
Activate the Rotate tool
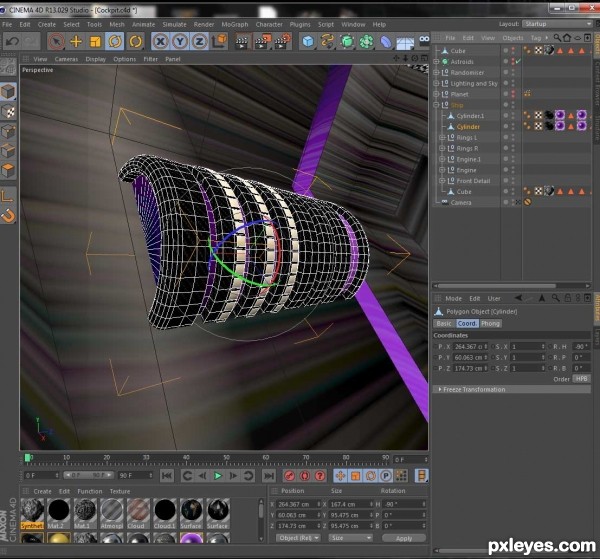(115, 41)
